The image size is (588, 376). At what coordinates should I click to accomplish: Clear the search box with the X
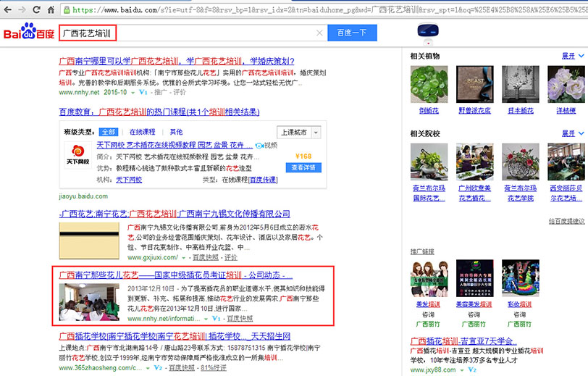[x=319, y=33]
